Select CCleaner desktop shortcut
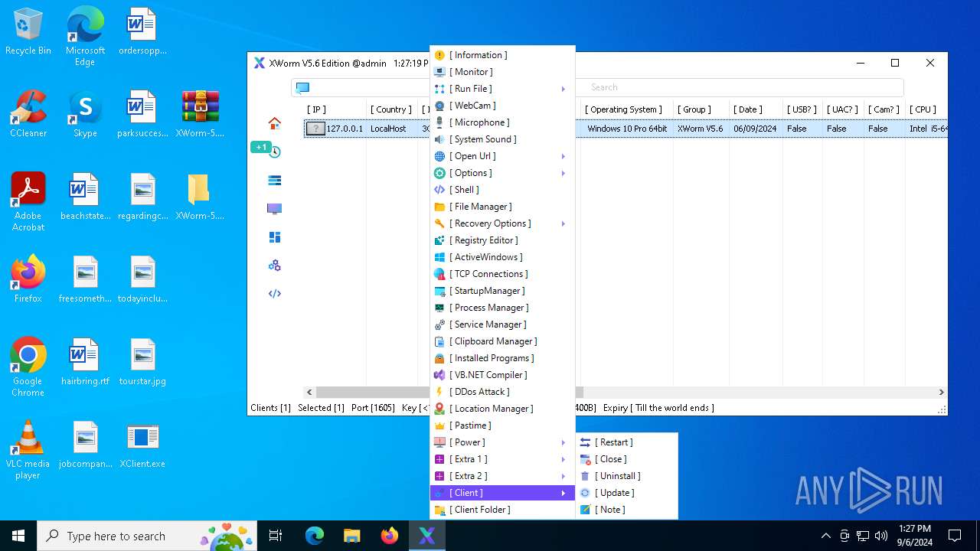This screenshot has width=980, height=551. point(28,114)
